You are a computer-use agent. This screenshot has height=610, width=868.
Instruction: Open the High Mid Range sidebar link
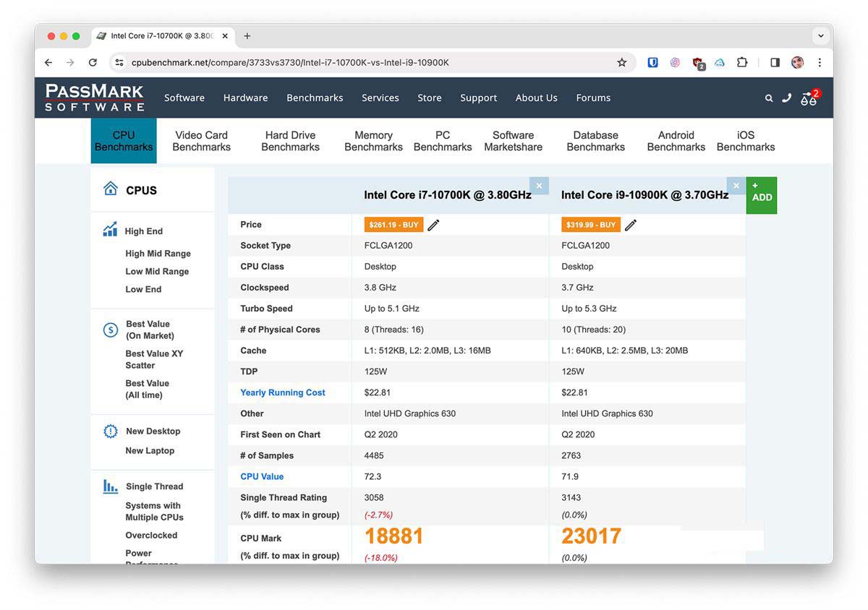coord(158,254)
